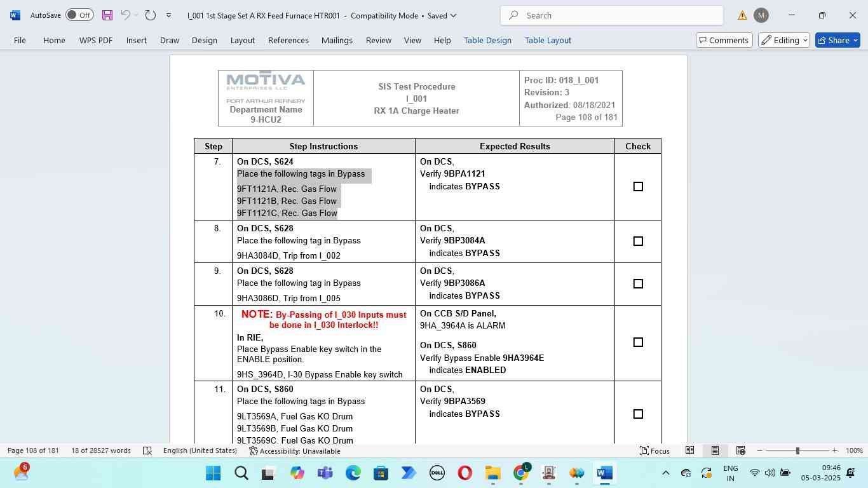
Task: Click the Expected Results column header
Action: point(515,146)
